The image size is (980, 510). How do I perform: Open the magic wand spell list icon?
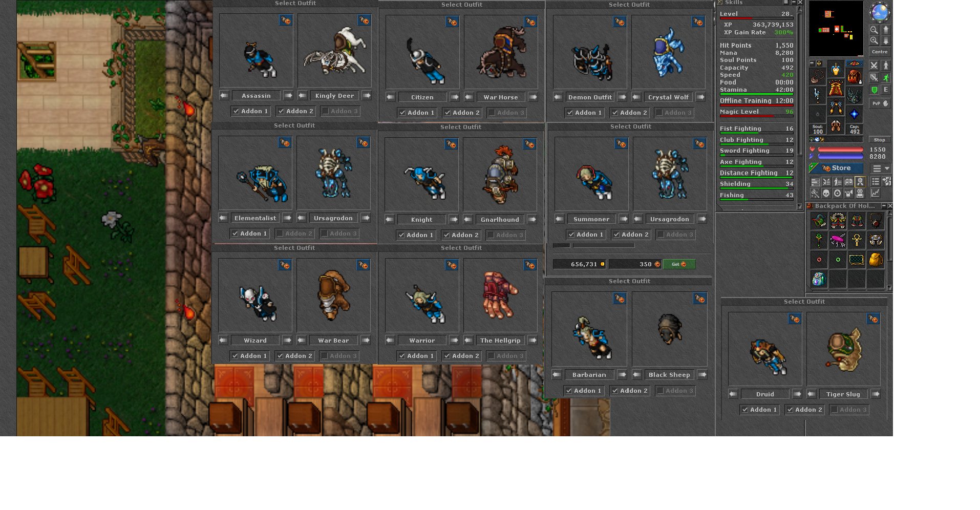click(815, 193)
